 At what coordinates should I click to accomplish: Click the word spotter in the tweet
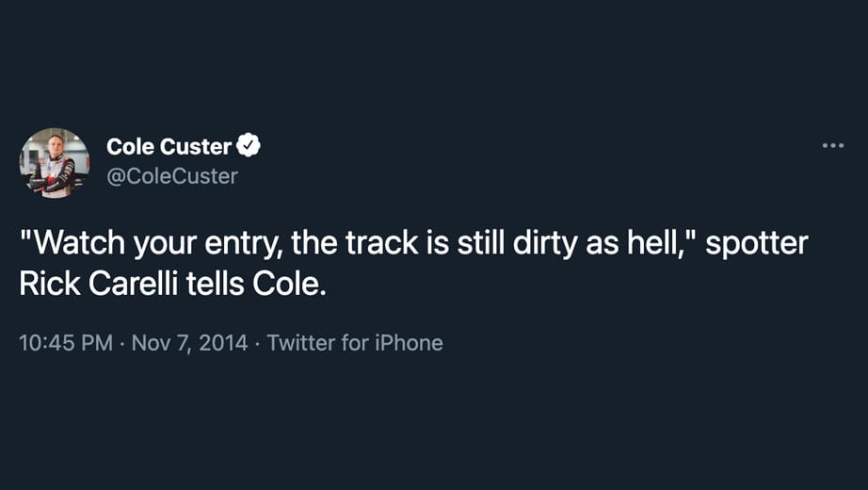click(757, 243)
